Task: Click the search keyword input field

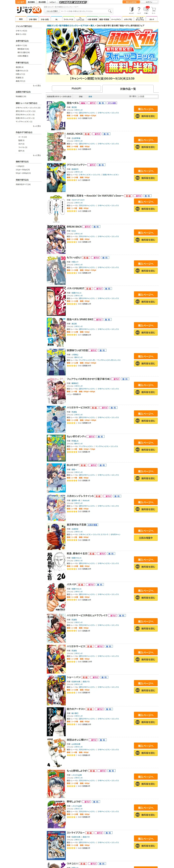Action: point(84,11)
